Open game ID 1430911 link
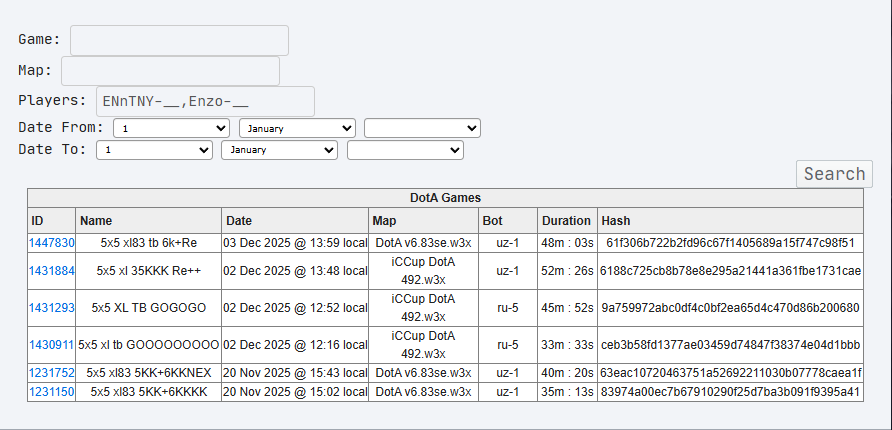Viewport: 892px width, 430px height. coord(52,345)
